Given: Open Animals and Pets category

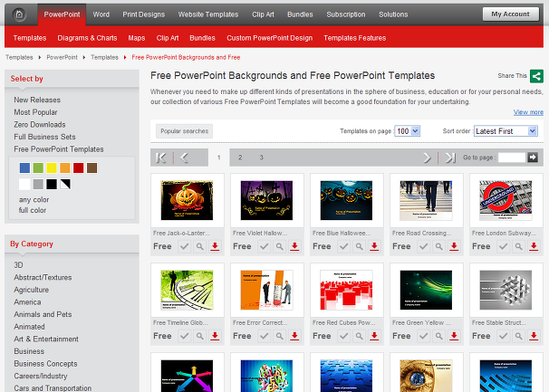Looking at the screenshot, I should 43,315.
